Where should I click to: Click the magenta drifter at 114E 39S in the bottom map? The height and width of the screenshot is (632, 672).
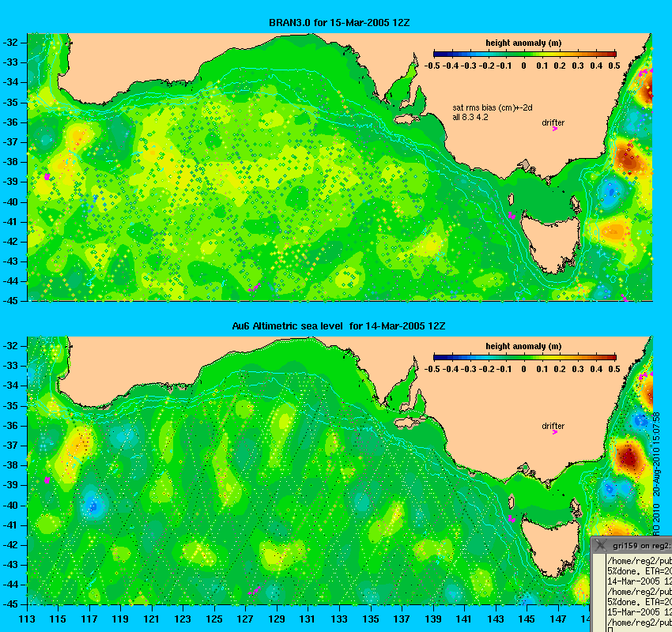[47, 480]
